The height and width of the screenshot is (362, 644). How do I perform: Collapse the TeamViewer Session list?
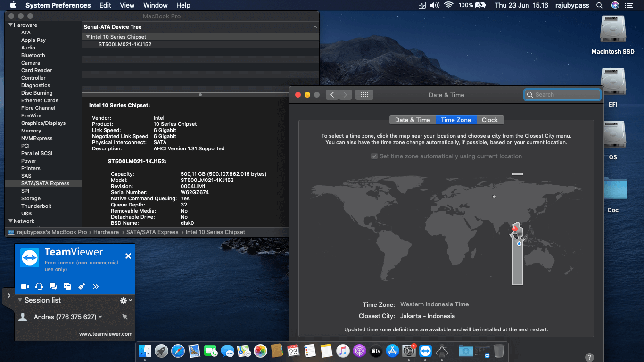(x=20, y=300)
